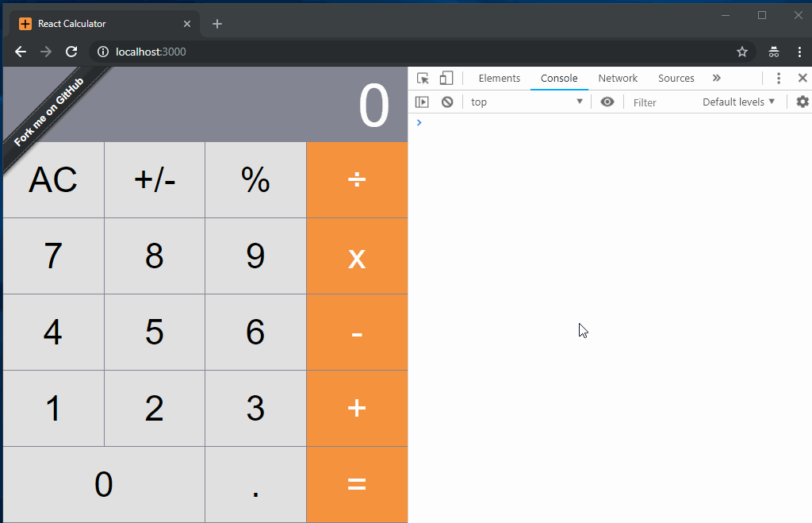Reload the calculator page

pyautogui.click(x=71, y=52)
